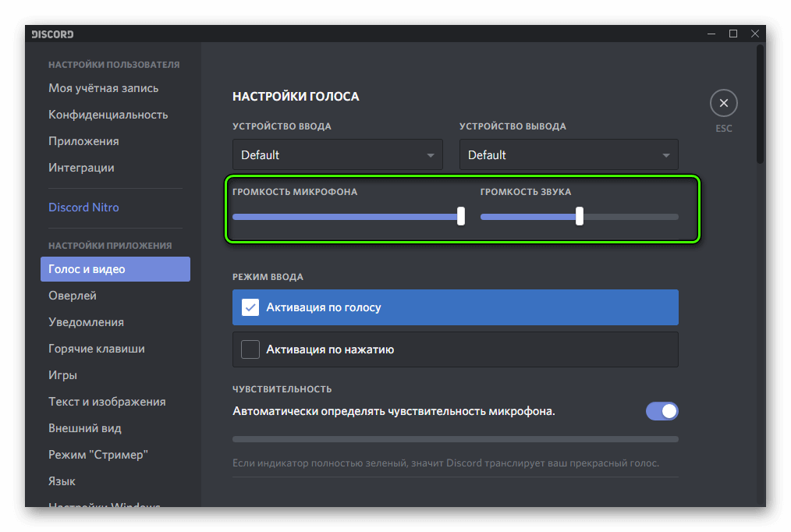Close settings via the ESC button
Viewport: 791px width, 532px height.
723,102
